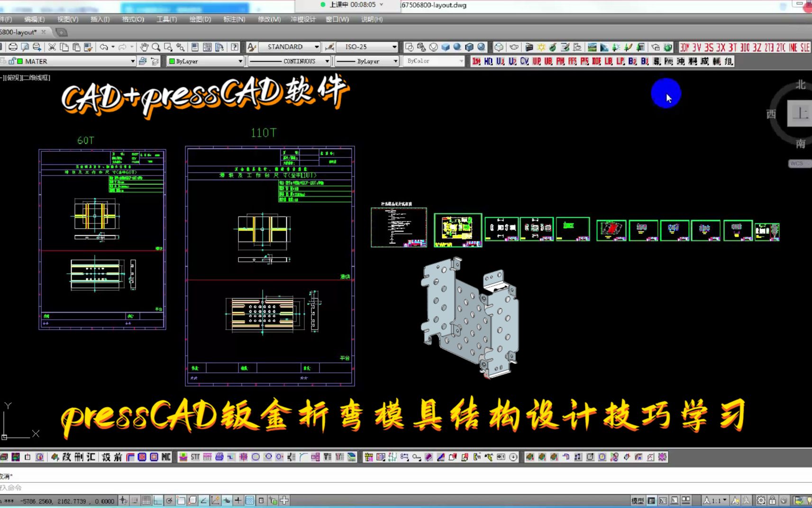Viewport: 812px width, 508px height.
Task: Open the Help question mark icon
Action: (235, 47)
